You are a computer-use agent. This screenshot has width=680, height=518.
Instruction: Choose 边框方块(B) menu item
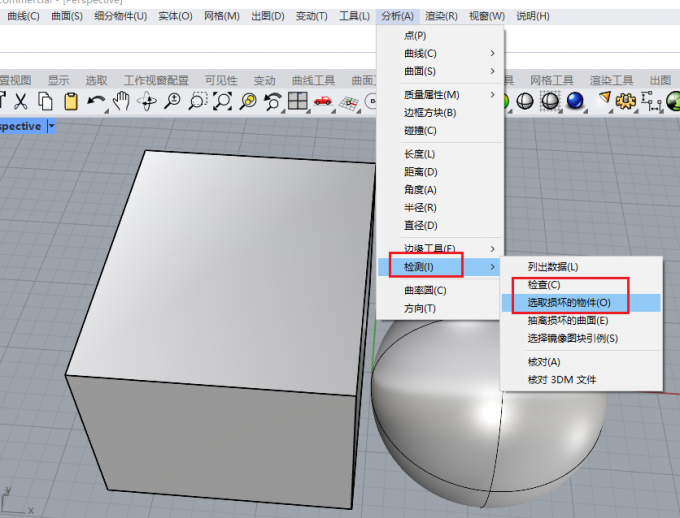point(440,113)
